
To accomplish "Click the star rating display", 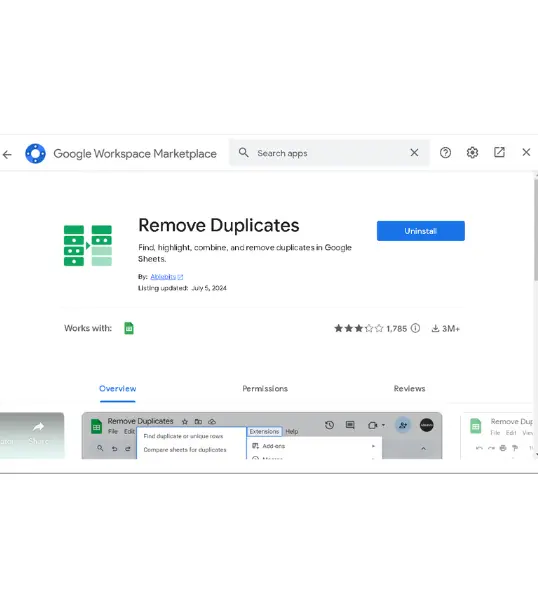I will click(359, 328).
